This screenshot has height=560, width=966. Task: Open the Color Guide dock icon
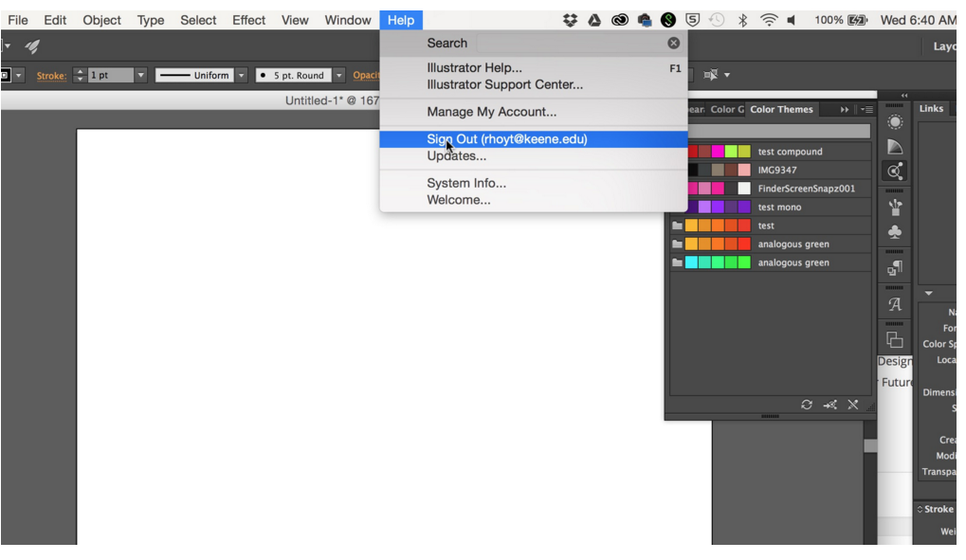coord(895,147)
